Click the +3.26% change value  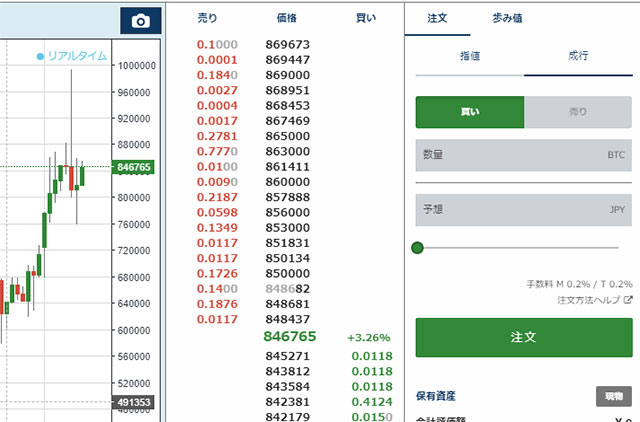coord(369,338)
